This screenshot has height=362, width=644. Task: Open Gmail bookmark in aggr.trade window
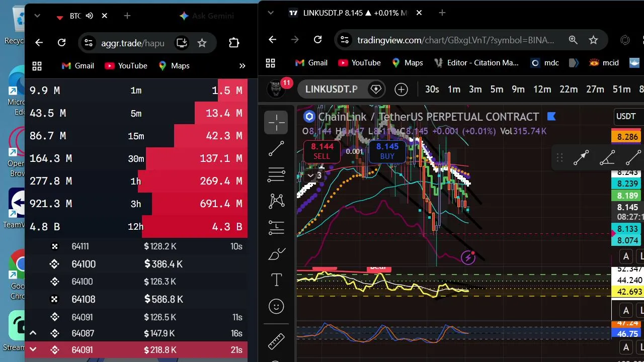pos(77,66)
